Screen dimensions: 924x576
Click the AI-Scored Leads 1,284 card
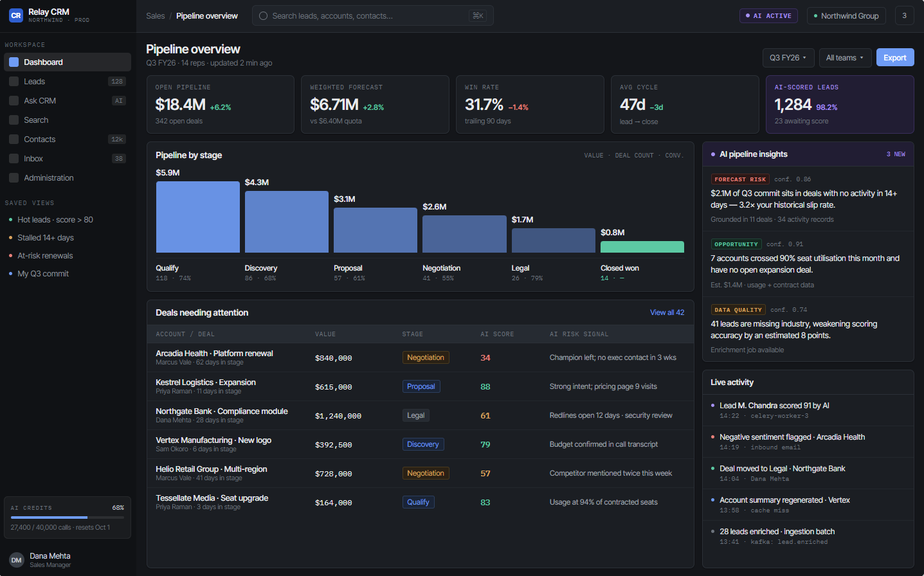tap(840, 104)
